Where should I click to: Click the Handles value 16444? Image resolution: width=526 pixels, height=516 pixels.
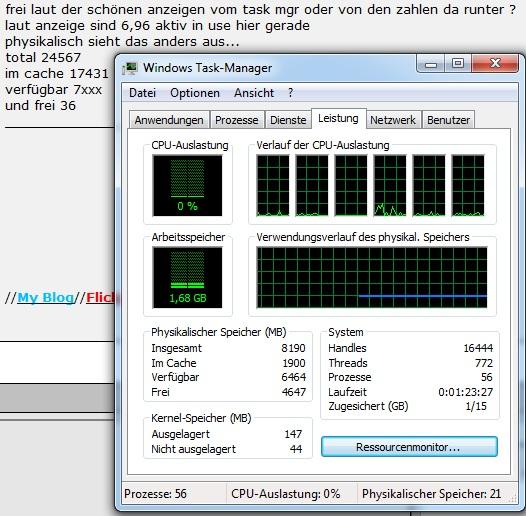pyautogui.click(x=478, y=348)
